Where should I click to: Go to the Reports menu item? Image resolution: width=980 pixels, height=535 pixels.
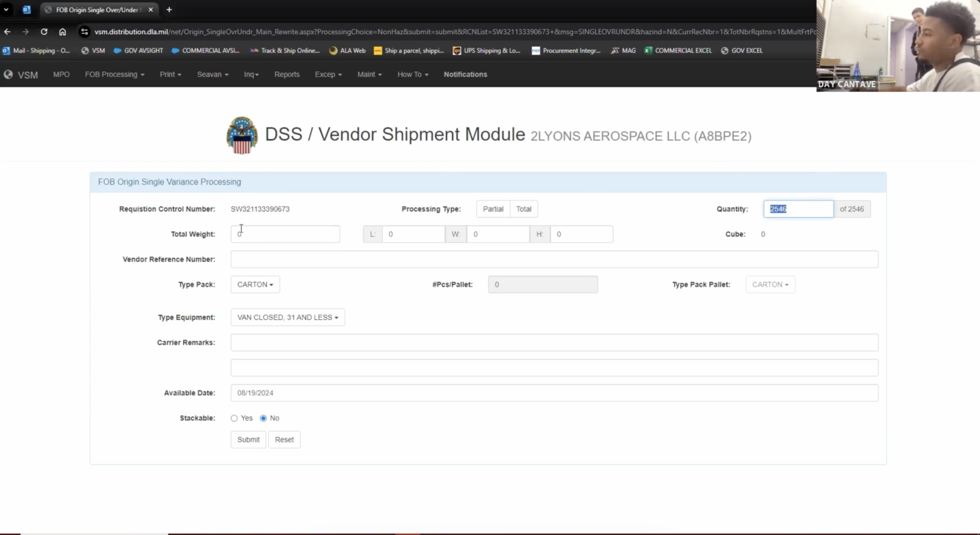(287, 74)
